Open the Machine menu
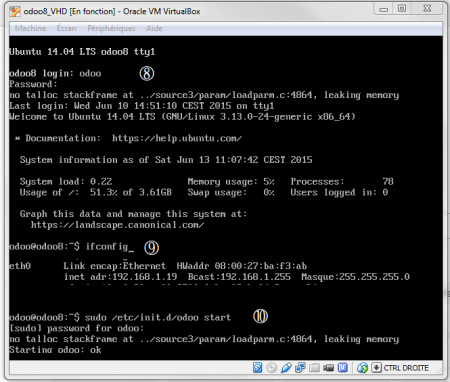The width and height of the screenshot is (450, 382). pos(30,28)
